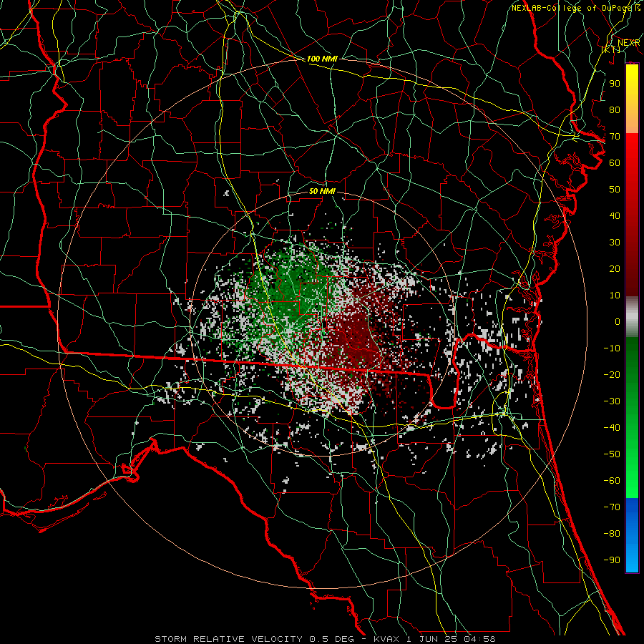Select the "50" value on velocity scale
The width and height of the screenshot is (644, 644).
[x=615, y=190]
